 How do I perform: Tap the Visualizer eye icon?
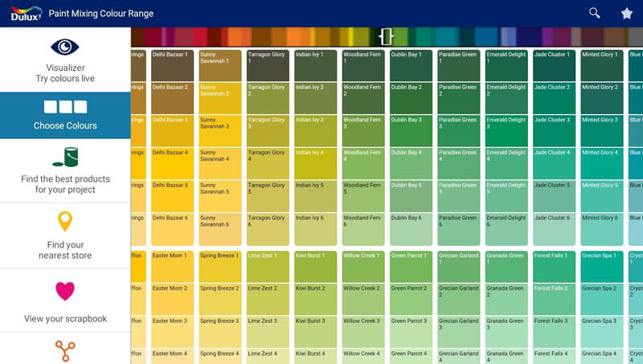[65, 47]
